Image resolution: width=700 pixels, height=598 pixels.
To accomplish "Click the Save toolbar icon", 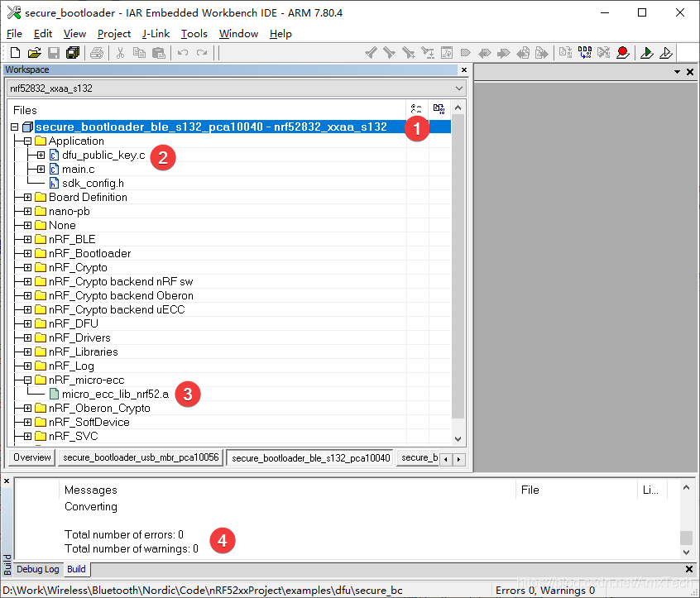I will coord(54,53).
